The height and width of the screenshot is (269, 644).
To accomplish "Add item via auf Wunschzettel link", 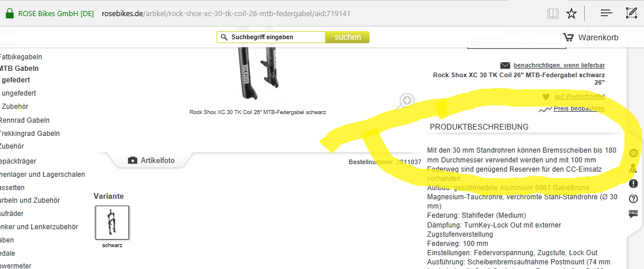I will pos(580,97).
